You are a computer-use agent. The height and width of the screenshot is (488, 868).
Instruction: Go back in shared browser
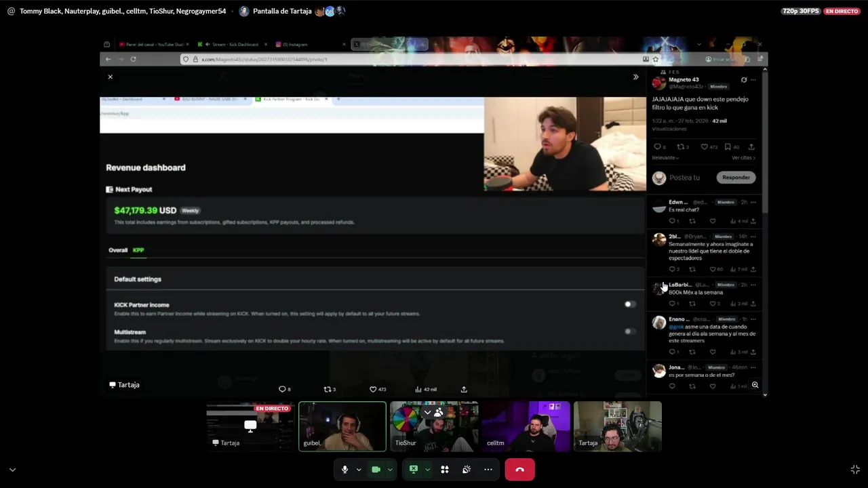click(108, 59)
